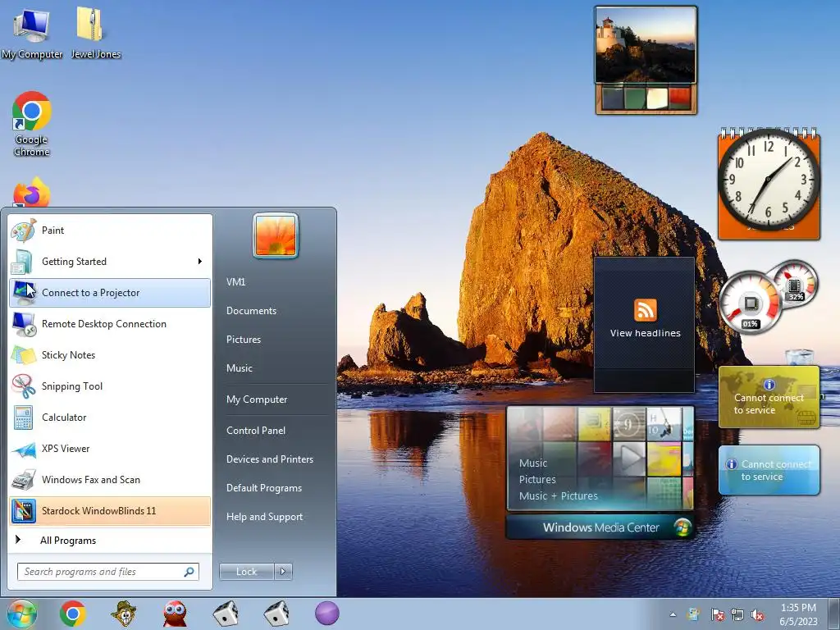Select Pictures in the Media Center gadget

[537, 479]
